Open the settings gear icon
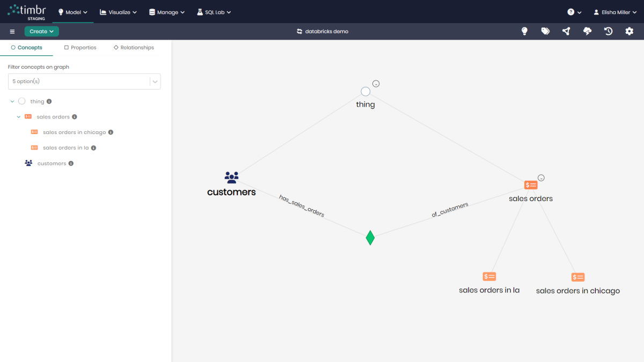This screenshot has width=644, height=362. [x=629, y=32]
